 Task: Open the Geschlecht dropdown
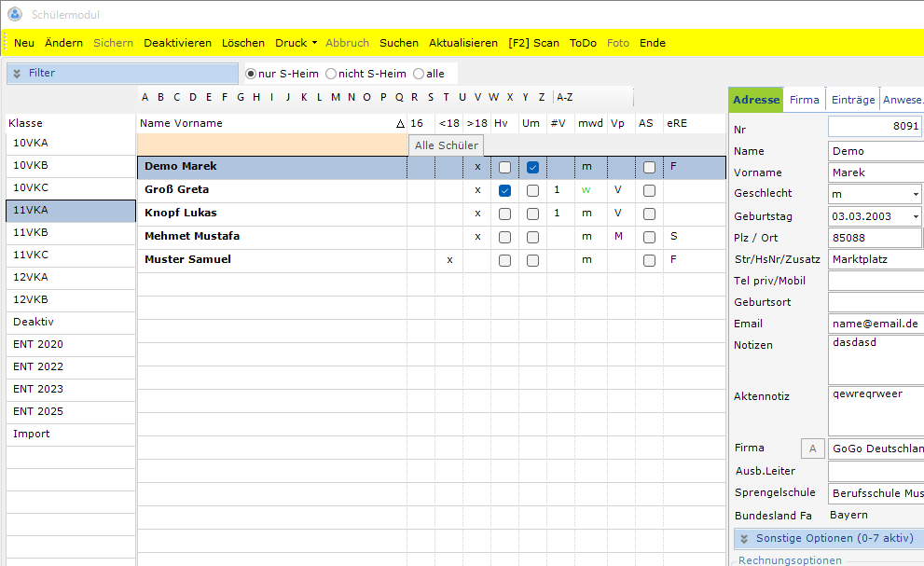pyautogui.click(x=916, y=194)
